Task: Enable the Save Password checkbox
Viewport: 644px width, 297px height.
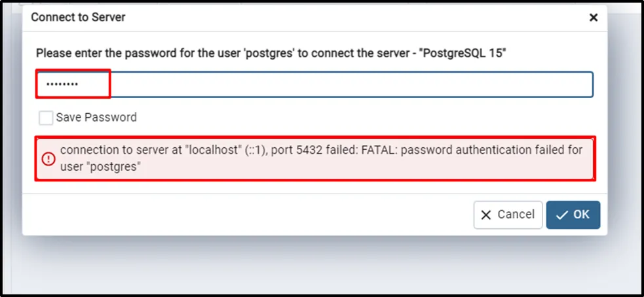Action: pos(46,118)
